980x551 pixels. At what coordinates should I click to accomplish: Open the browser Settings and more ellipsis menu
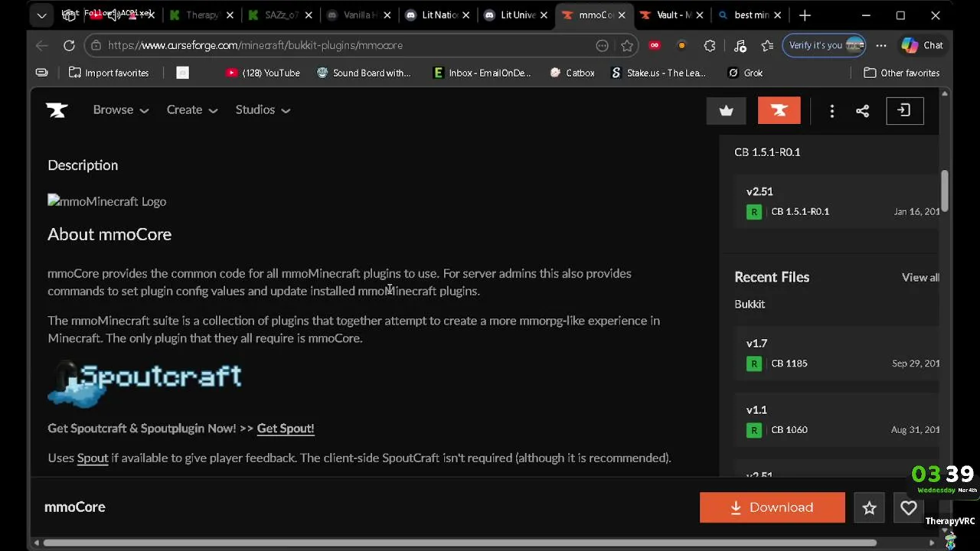click(881, 45)
